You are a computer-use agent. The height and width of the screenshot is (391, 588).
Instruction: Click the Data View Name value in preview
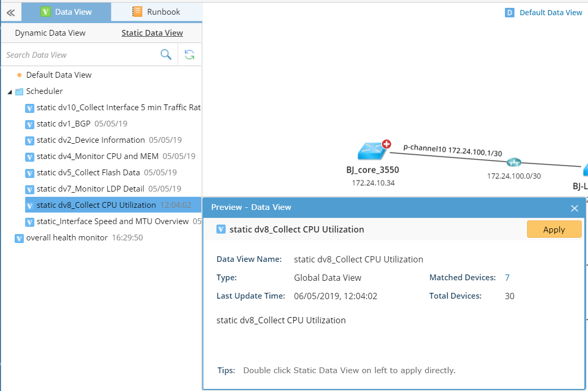(x=358, y=260)
